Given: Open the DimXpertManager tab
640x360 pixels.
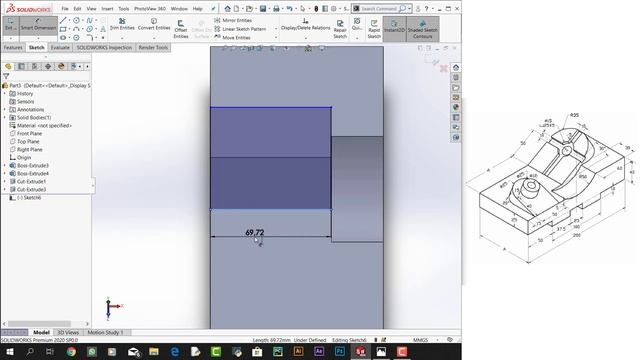Looking at the screenshot, I should click(x=48, y=66).
